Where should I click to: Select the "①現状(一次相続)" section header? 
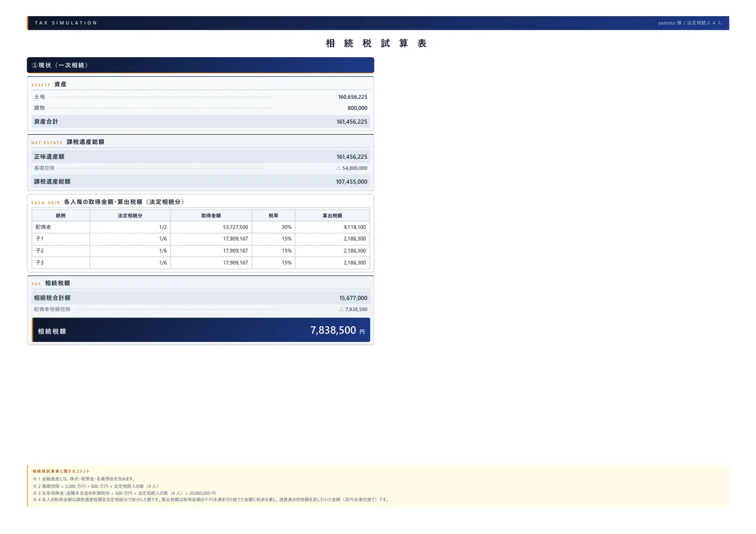(200, 65)
